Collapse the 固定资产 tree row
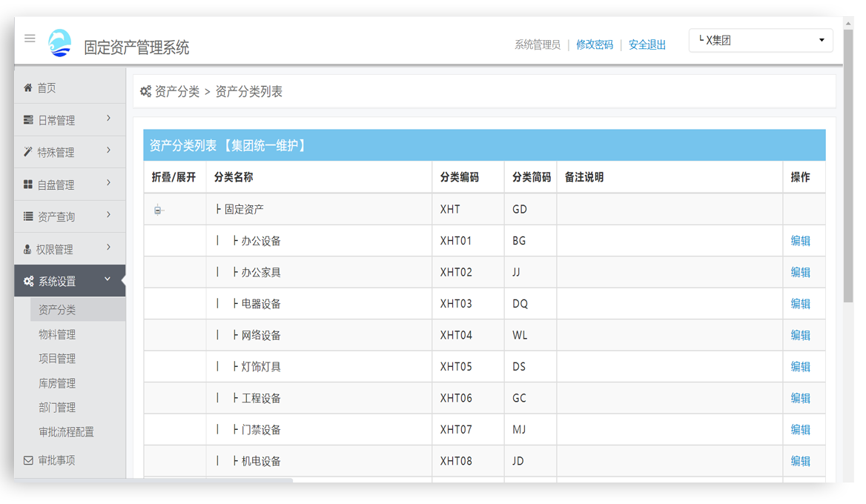 (x=156, y=209)
